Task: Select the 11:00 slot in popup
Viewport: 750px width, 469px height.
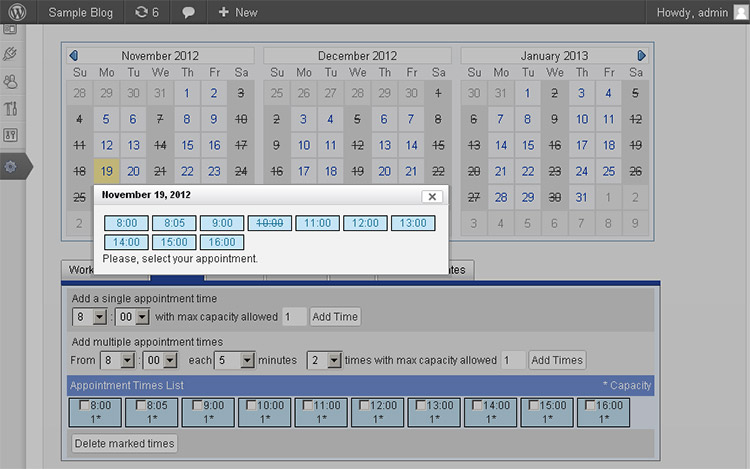Action: point(318,223)
